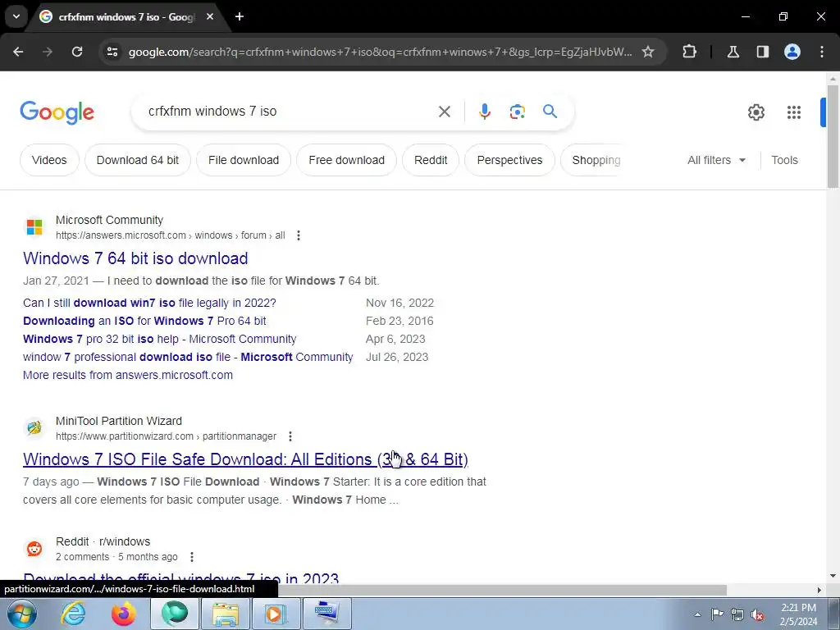Image resolution: width=840 pixels, height=630 pixels.
Task: Clear the search query with the X
Action: [x=444, y=112]
